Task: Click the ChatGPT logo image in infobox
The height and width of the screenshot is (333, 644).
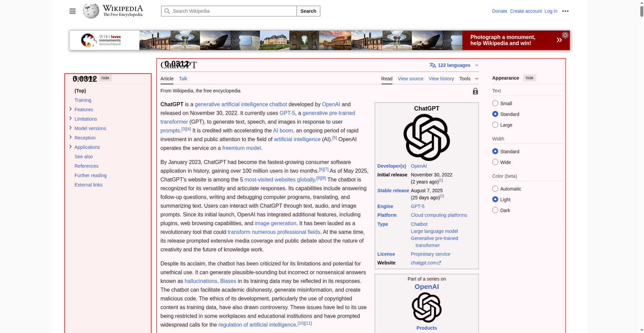Action: pos(426,138)
